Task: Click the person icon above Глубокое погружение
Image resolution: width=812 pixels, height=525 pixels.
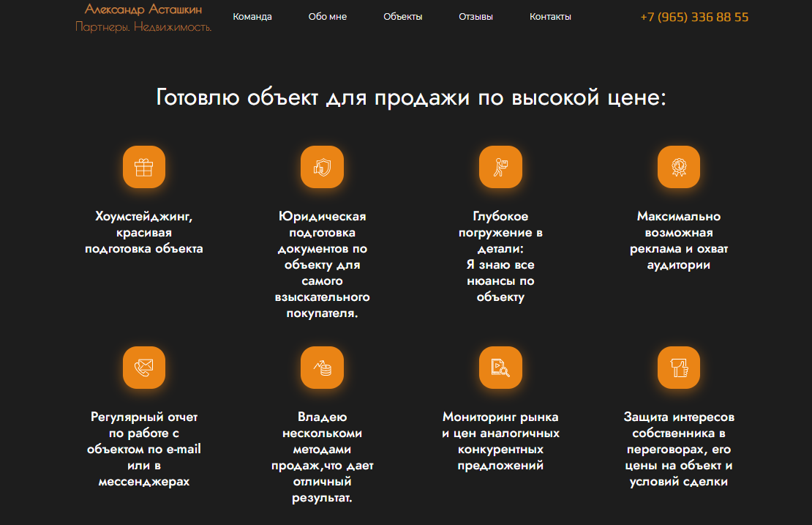Action: pos(500,167)
